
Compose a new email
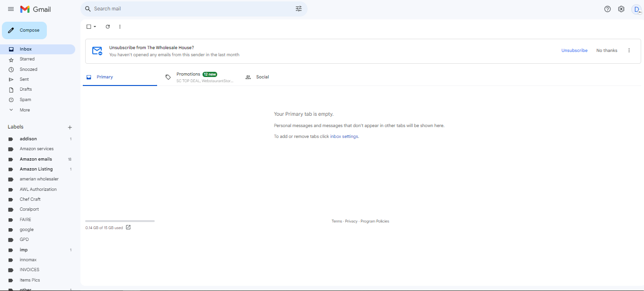[x=25, y=30]
